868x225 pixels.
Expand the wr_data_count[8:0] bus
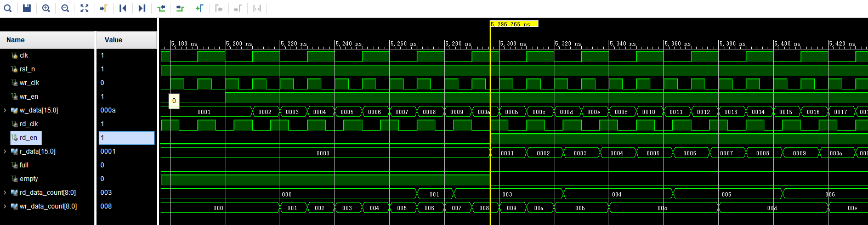click(x=5, y=206)
